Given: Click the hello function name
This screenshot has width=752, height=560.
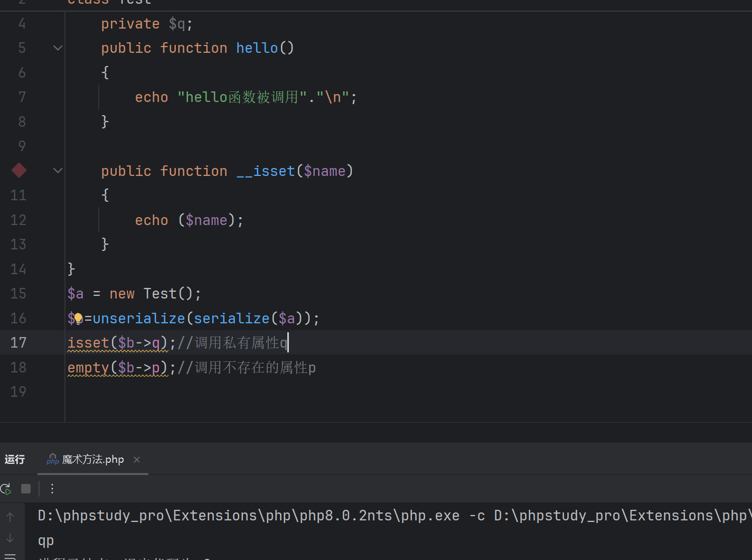Looking at the screenshot, I should click(257, 48).
